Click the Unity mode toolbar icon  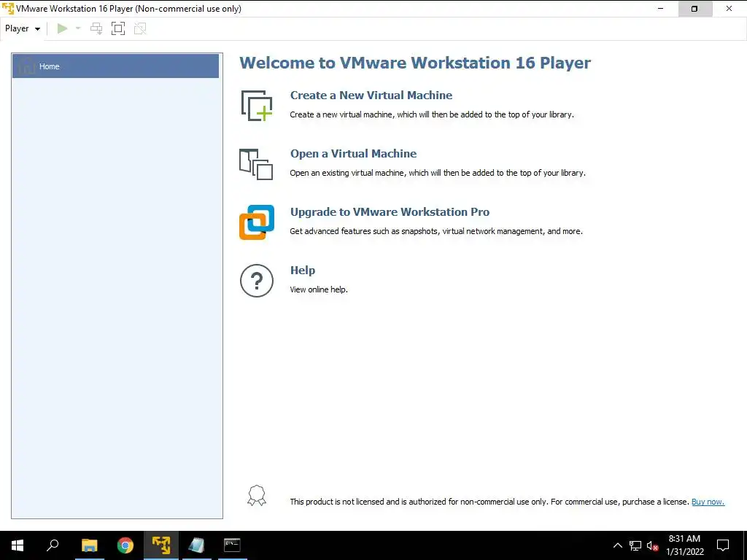[140, 28]
